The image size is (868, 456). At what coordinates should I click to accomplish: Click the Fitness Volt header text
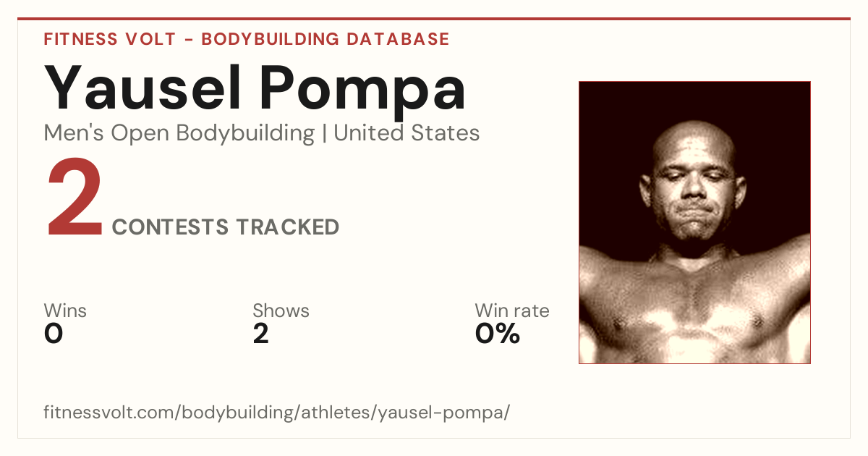pos(110,39)
